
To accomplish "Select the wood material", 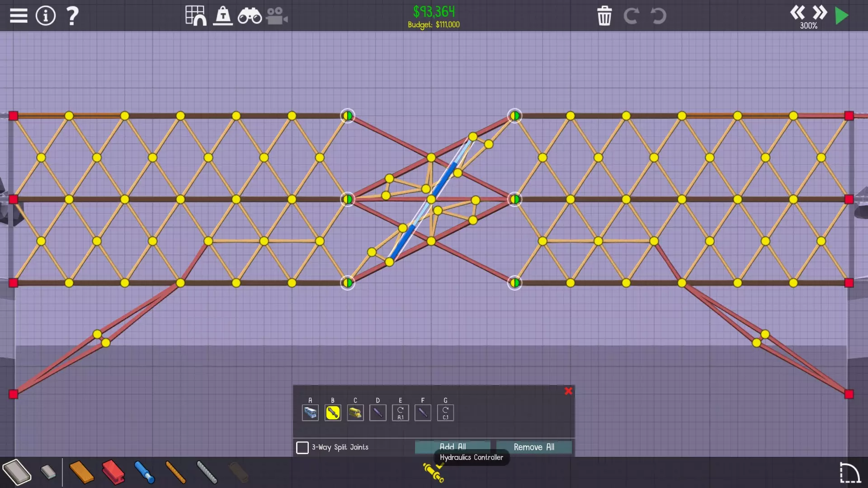I will (82, 472).
